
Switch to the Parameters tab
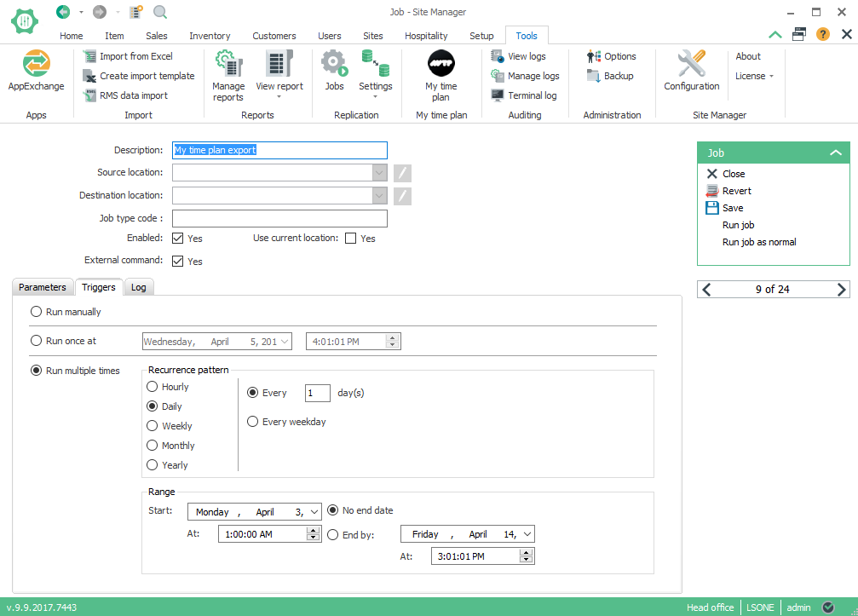pos(43,287)
